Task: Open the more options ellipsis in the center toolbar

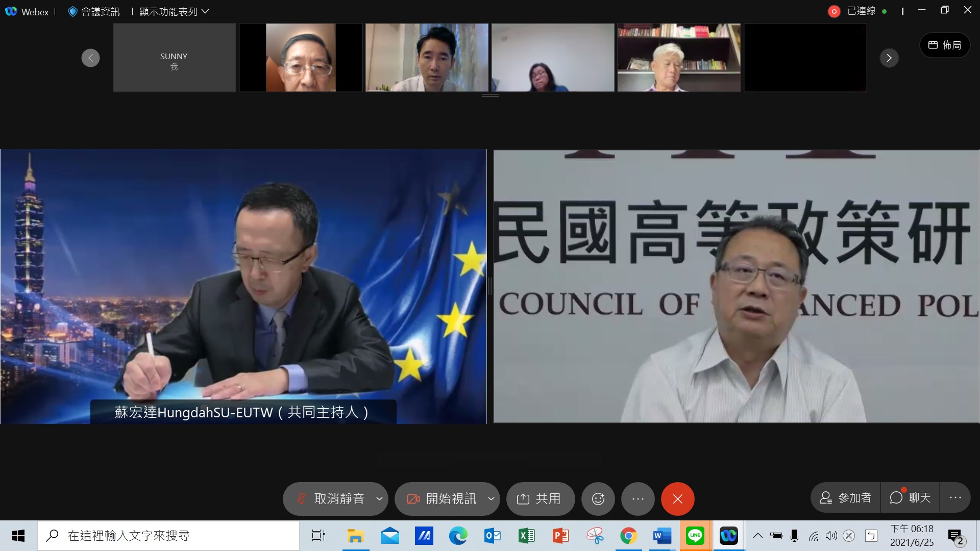Action: pyautogui.click(x=638, y=498)
